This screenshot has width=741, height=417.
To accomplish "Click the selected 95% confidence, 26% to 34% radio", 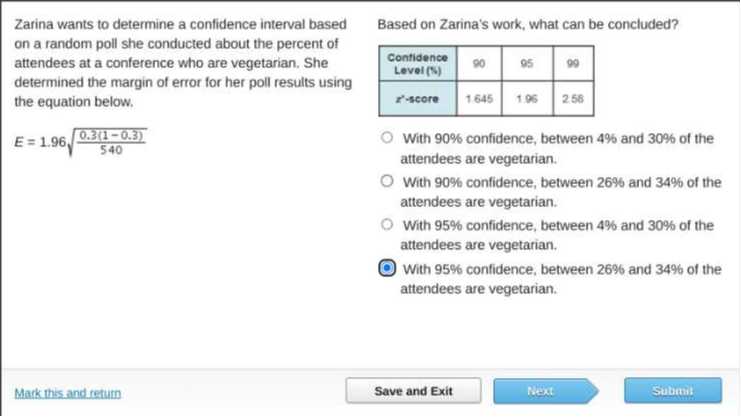I will 387,268.
